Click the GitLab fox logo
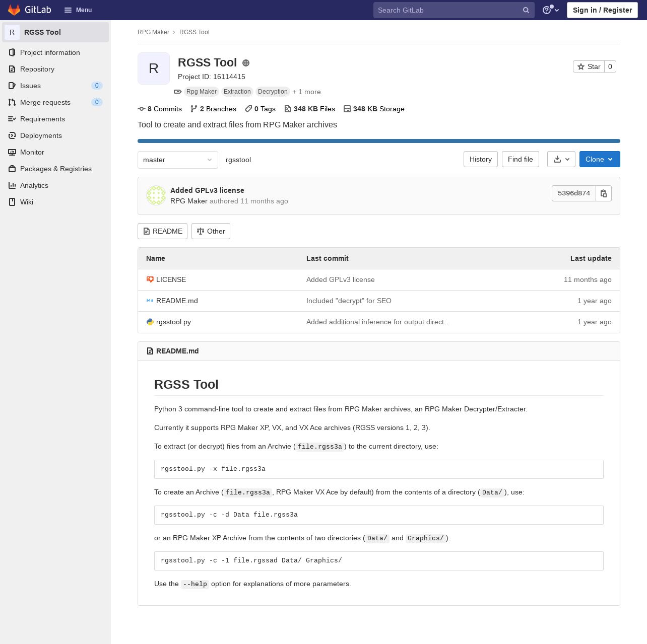647x644 pixels. coord(14,10)
